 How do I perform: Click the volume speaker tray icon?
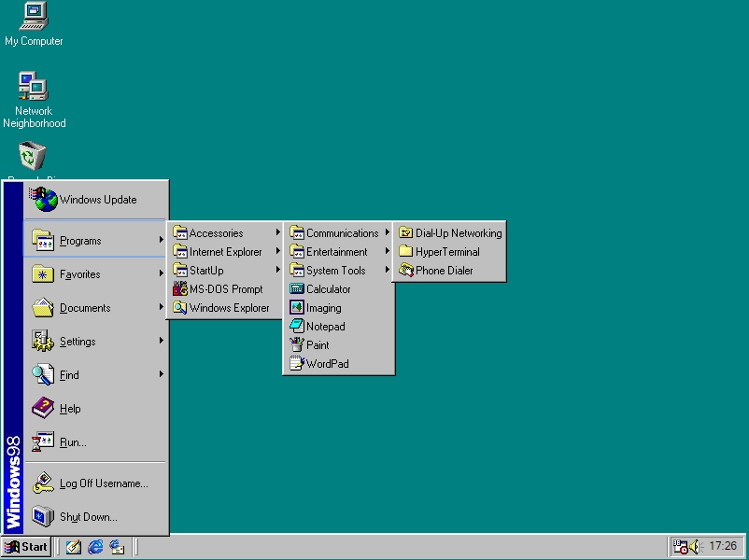[695, 546]
